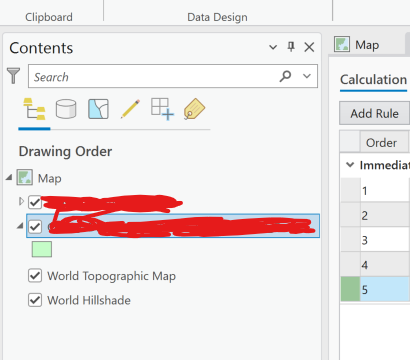Select the World Hillshade layer

coord(89,300)
